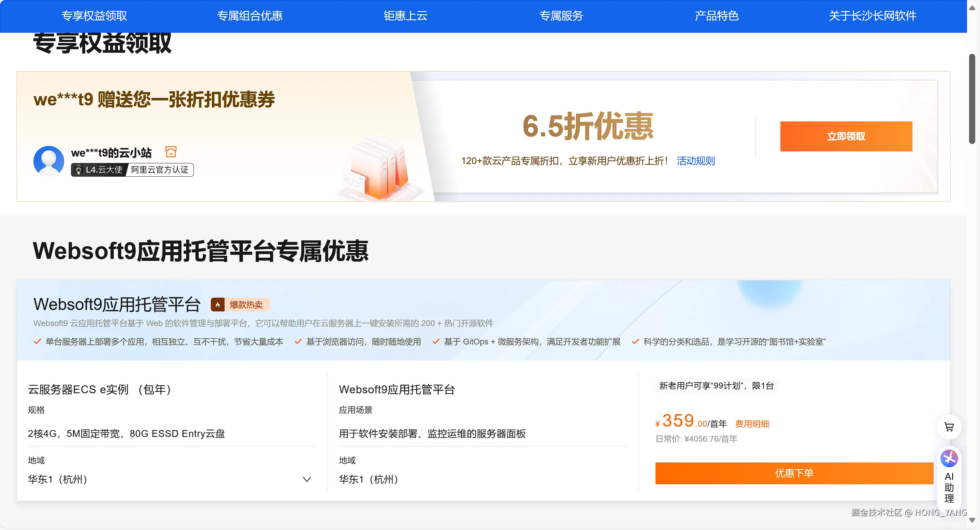Click the L4.云大使 badge
Viewport: 980px width, 530px height.
pyautogui.click(x=99, y=170)
